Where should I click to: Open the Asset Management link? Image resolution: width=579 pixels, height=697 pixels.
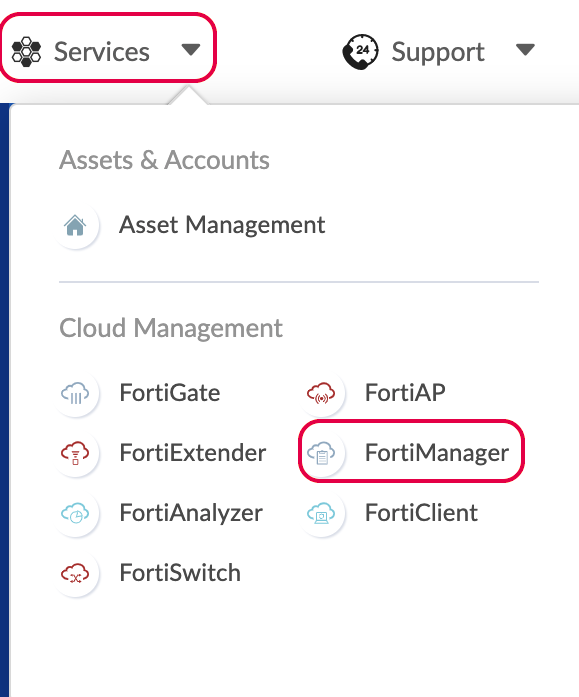click(x=222, y=224)
